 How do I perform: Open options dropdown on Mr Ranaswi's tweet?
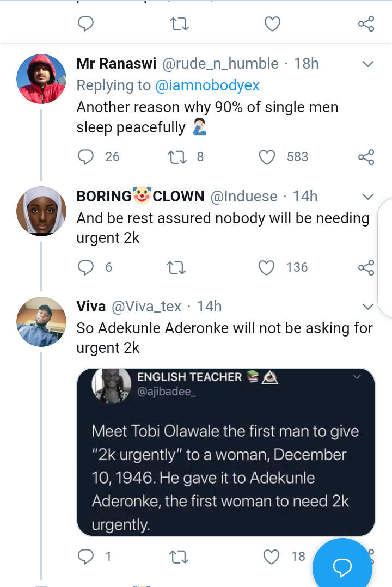(x=369, y=64)
